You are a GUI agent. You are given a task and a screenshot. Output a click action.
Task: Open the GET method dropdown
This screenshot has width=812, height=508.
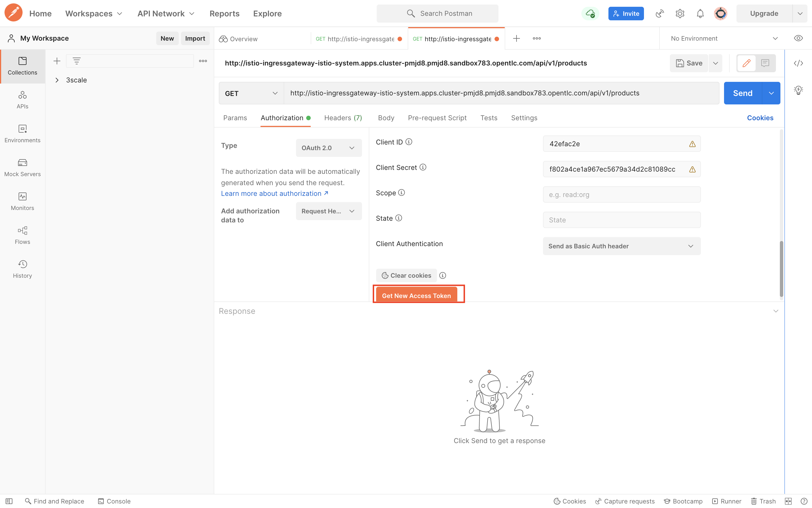[251, 93]
